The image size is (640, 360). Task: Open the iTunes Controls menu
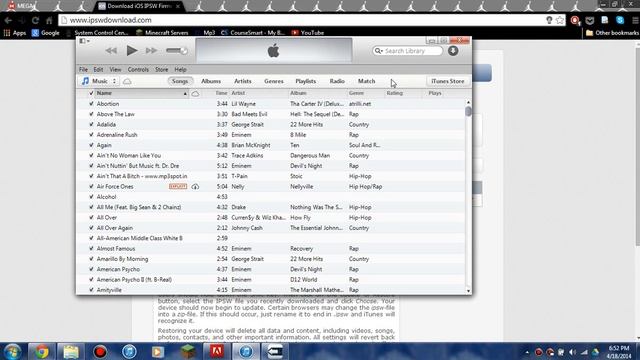point(138,69)
